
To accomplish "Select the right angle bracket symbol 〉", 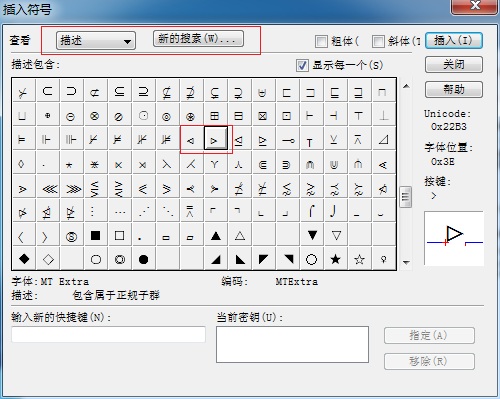I will pyautogui.click(x=48, y=235).
